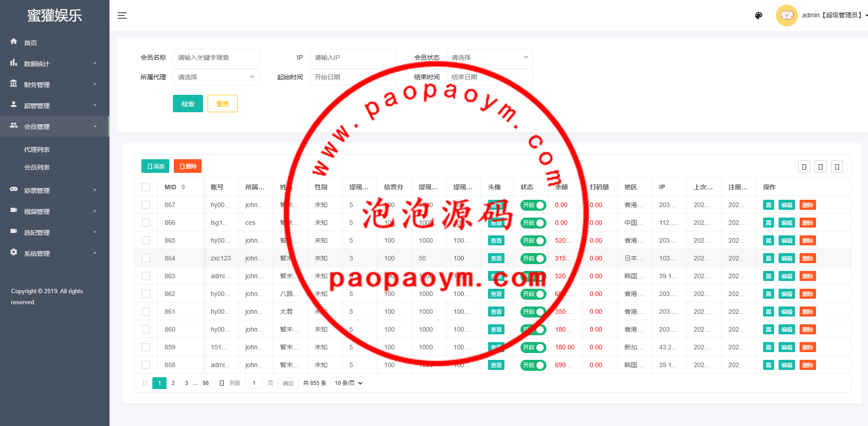Click the 踢 kick button for member 867

(x=768, y=205)
